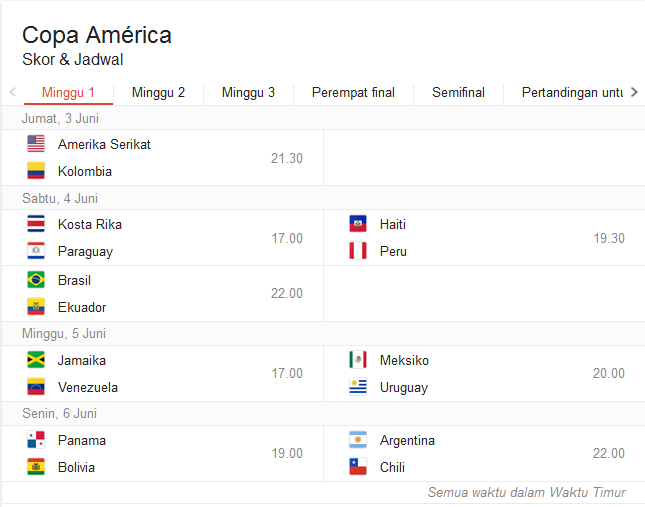Click the Mexico flag icon
Viewport: 645px width, 507px height.
pyautogui.click(x=358, y=360)
